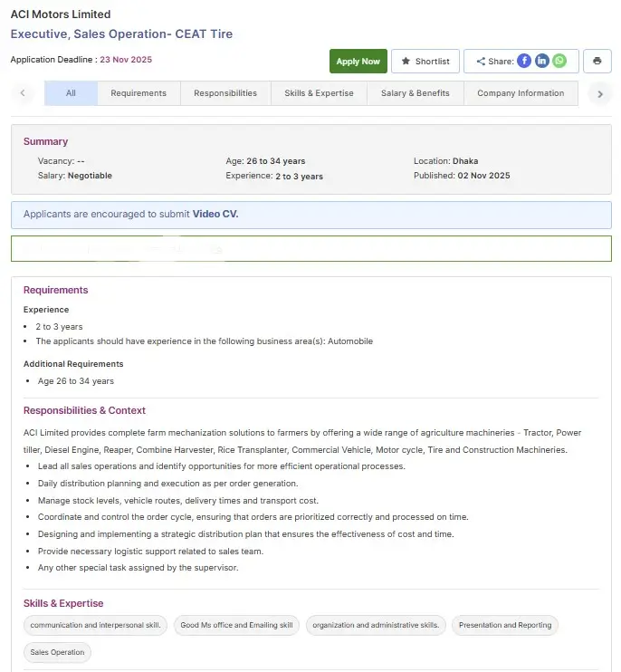Select the "Good Ms office and Emailing skill" tag
This screenshot has width=621, height=672.
236,625
